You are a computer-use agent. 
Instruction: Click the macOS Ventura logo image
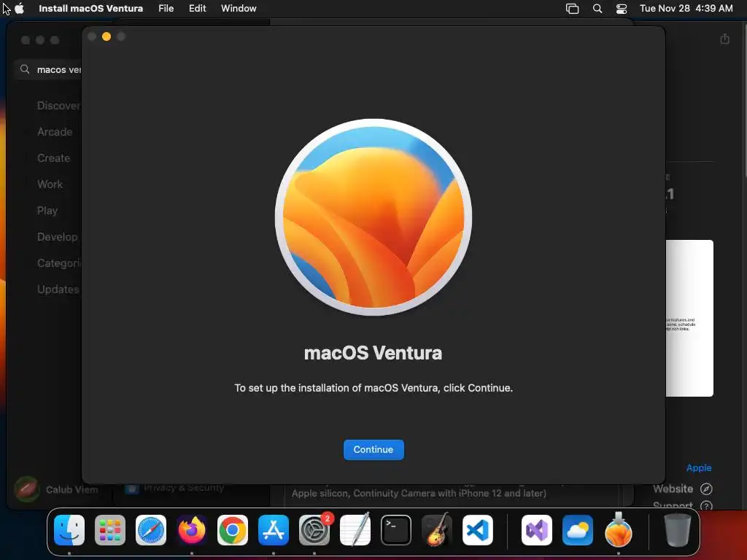point(373,217)
